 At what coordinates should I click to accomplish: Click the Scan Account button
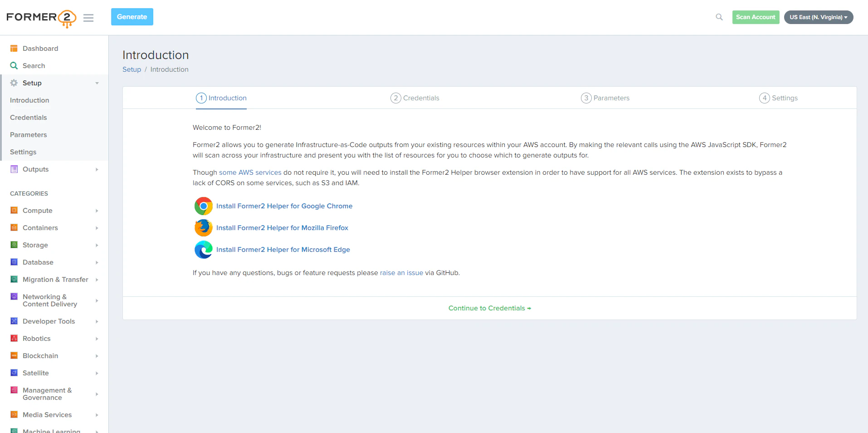tap(756, 17)
